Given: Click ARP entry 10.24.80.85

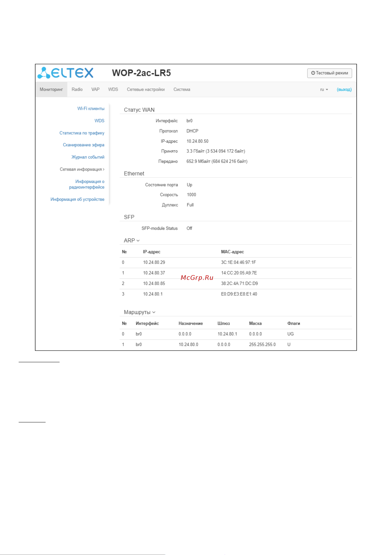Looking at the screenshot, I should click(x=154, y=284).
